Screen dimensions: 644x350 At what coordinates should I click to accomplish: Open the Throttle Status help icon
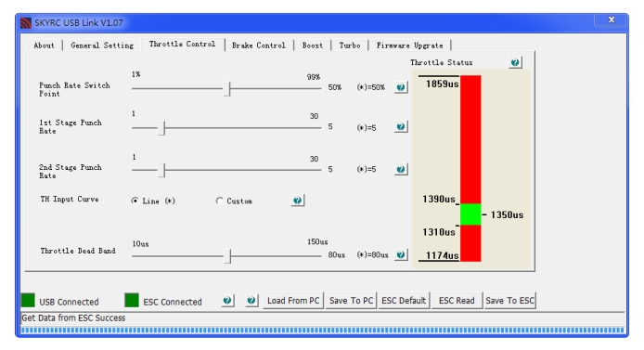tap(515, 62)
